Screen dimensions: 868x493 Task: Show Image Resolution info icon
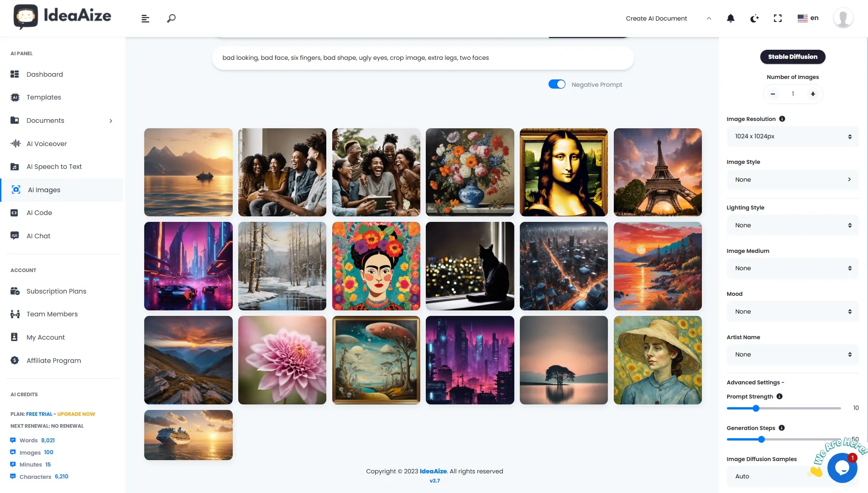click(782, 119)
